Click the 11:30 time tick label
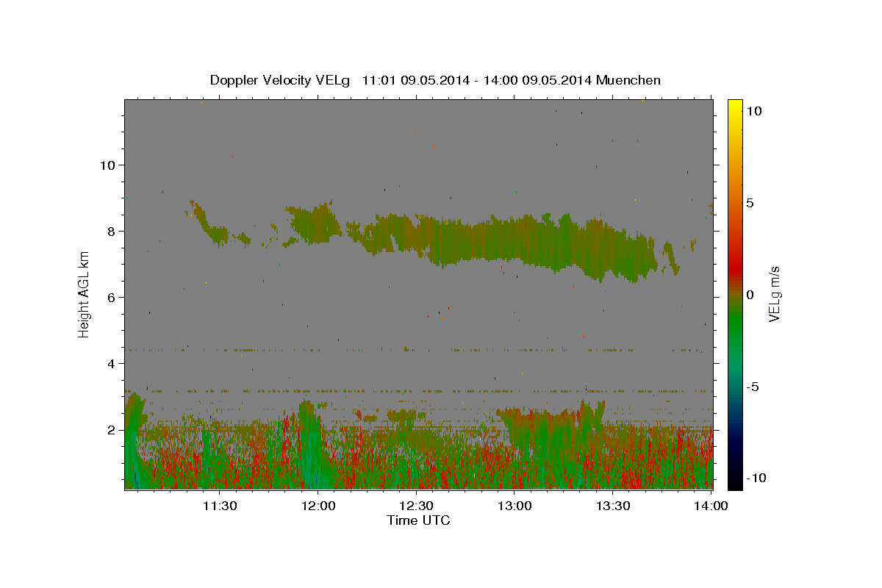 click(x=219, y=506)
